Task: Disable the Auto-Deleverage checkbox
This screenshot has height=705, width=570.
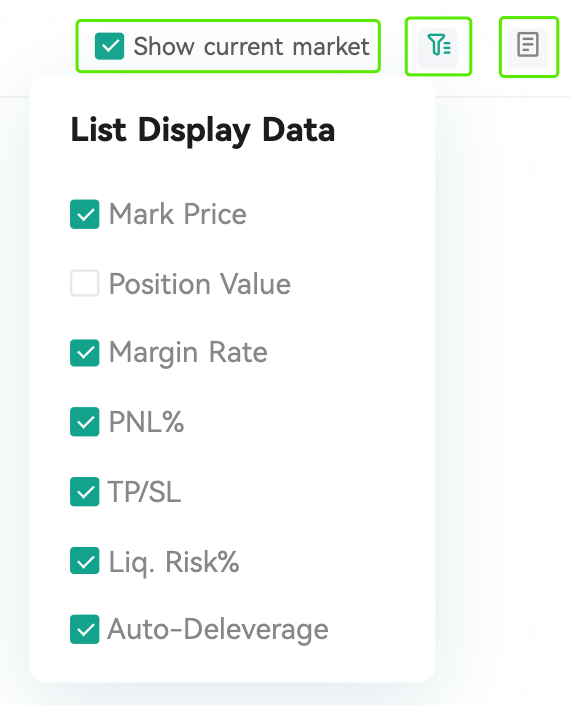Action: [x=85, y=629]
